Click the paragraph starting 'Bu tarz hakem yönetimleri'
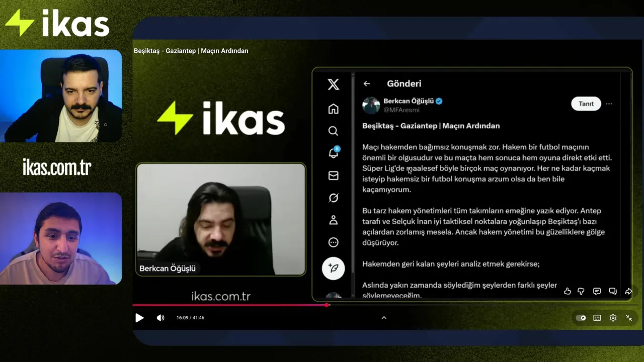644x362 pixels. coord(484,227)
